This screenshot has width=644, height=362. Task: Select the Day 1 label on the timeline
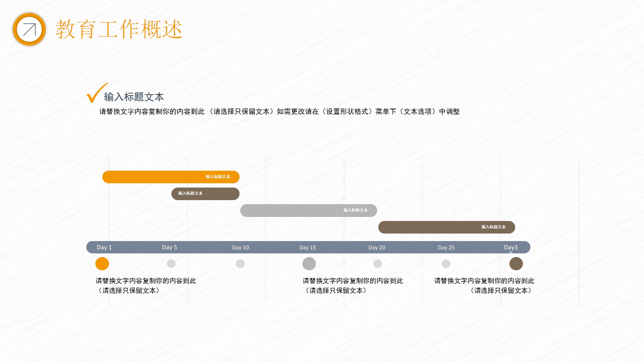[x=104, y=247]
